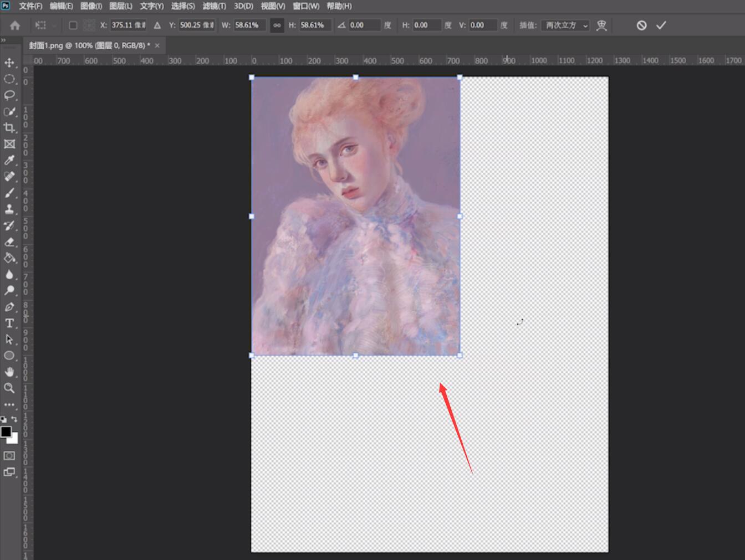745x560 pixels.
Task: Open the 滤镜(T) menu
Action: [x=215, y=6]
